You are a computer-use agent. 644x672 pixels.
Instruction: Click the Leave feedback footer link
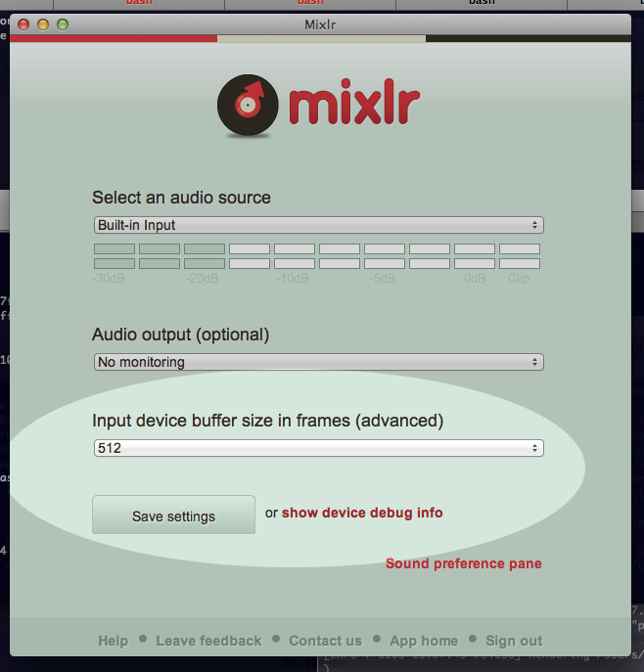coord(208,641)
